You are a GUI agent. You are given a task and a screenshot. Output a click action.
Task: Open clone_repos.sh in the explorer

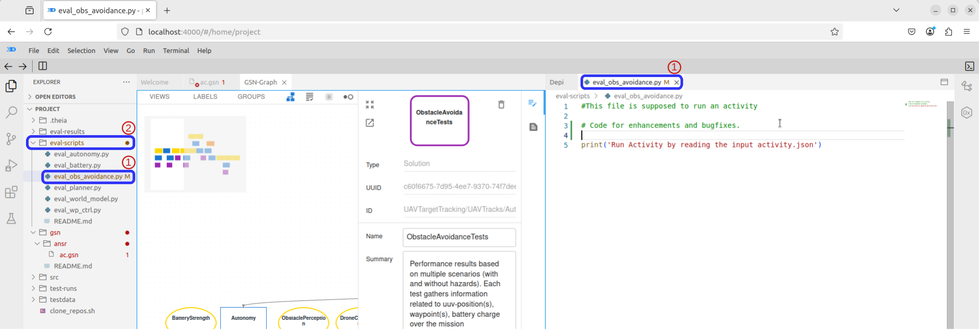tap(72, 311)
